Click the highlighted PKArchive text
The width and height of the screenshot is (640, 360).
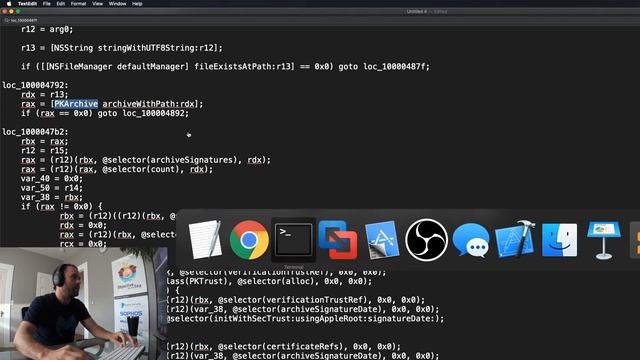pos(76,104)
